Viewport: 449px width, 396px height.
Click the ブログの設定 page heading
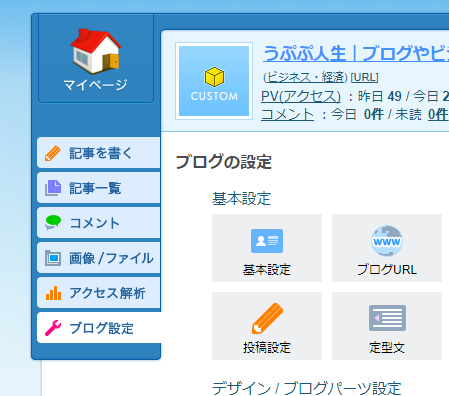point(223,162)
